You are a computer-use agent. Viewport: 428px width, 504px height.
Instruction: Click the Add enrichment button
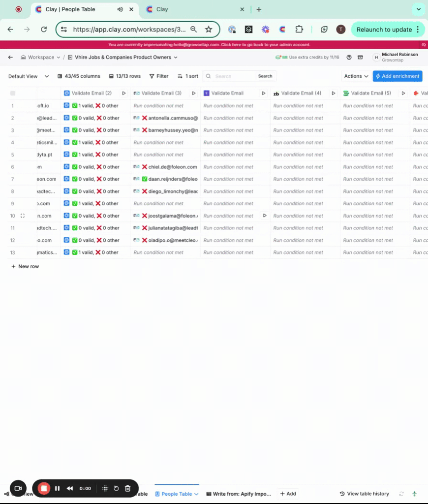(x=397, y=76)
